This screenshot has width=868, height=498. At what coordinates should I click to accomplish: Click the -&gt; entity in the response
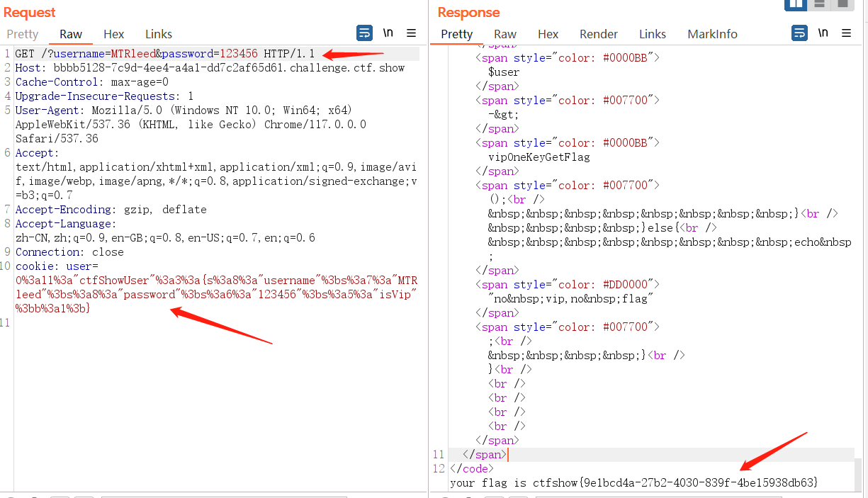click(x=503, y=115)
